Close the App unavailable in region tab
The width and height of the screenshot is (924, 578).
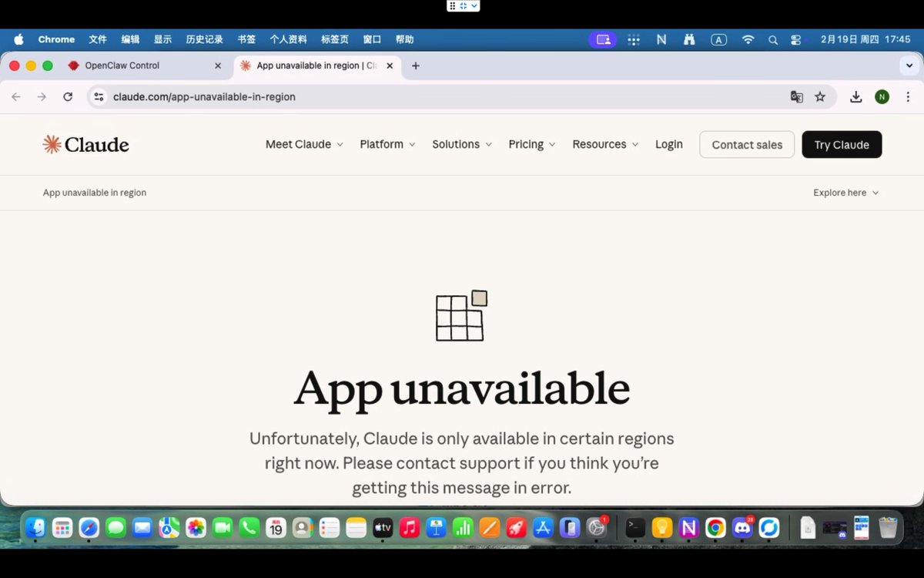pyautogui.click(x=390, y=66)
